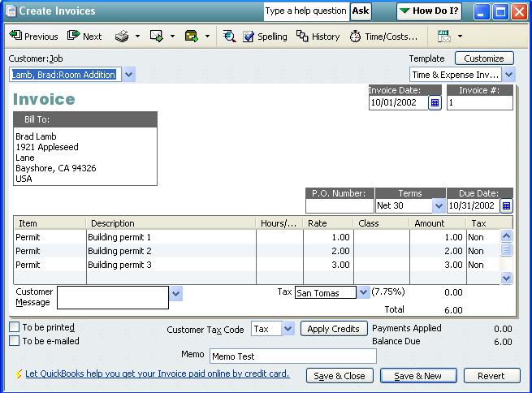Click the Memo field
The height and width of the screenshot is (393, 532).
(293, 356)
